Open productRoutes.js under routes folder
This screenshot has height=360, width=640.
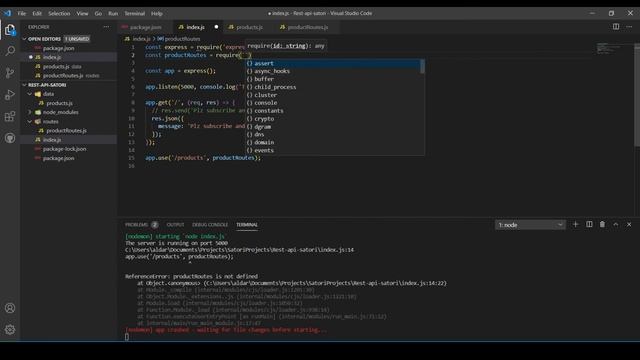(x=69, y=131)
